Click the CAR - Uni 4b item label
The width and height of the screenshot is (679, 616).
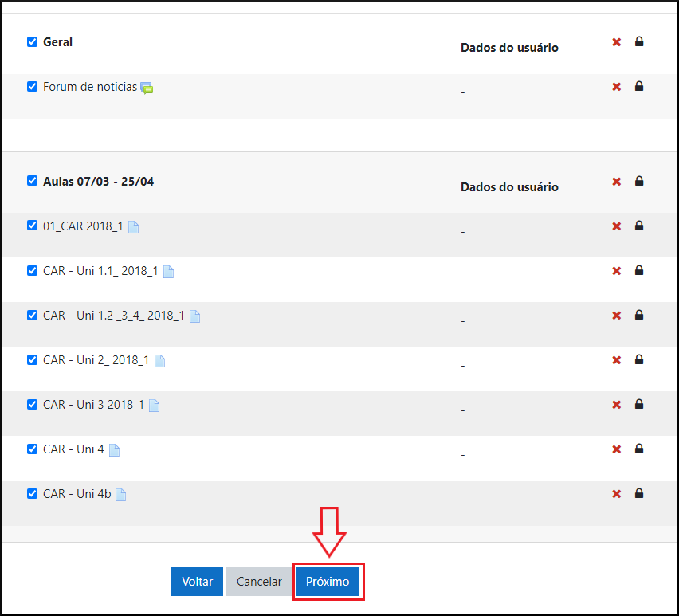77,494
